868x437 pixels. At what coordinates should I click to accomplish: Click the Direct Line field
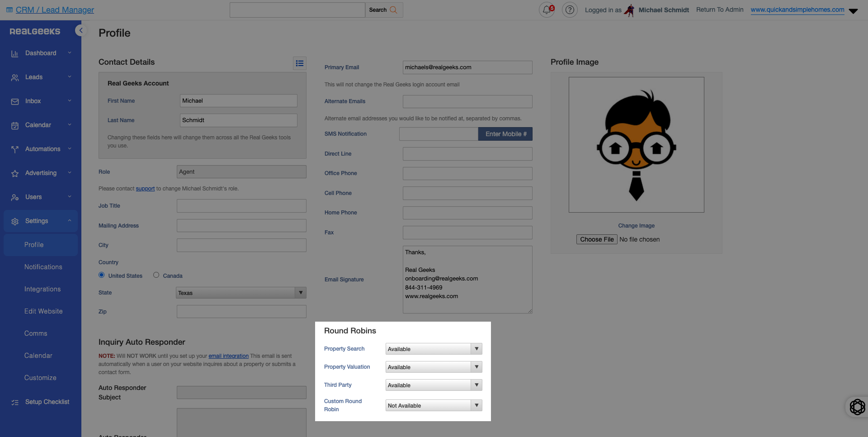click(x=467, y=154)
